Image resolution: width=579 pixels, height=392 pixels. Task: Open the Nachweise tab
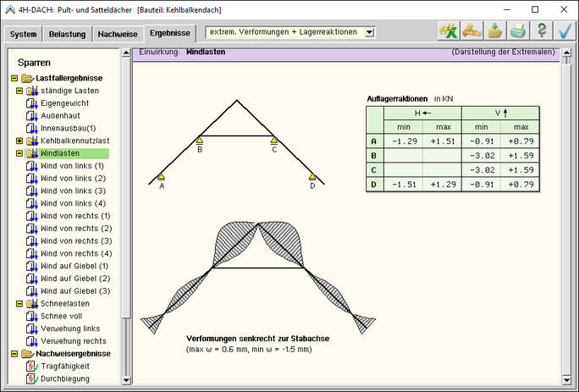117,35
